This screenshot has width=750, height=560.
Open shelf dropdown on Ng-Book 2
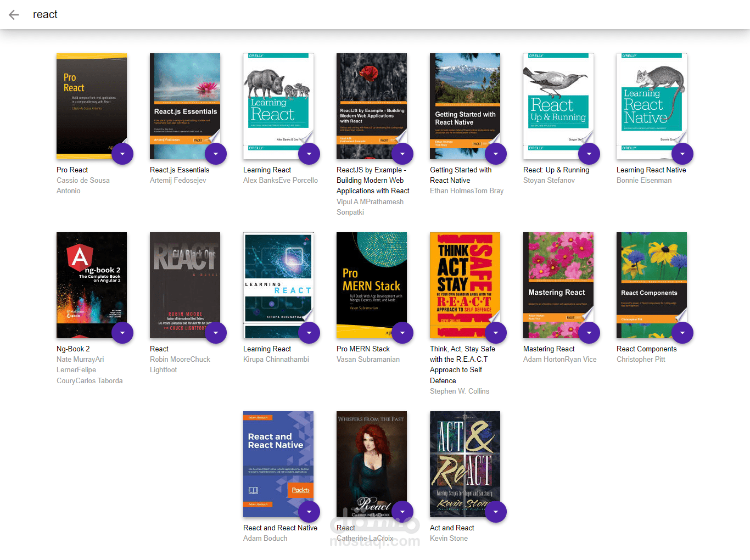click(x=122, y=333)
